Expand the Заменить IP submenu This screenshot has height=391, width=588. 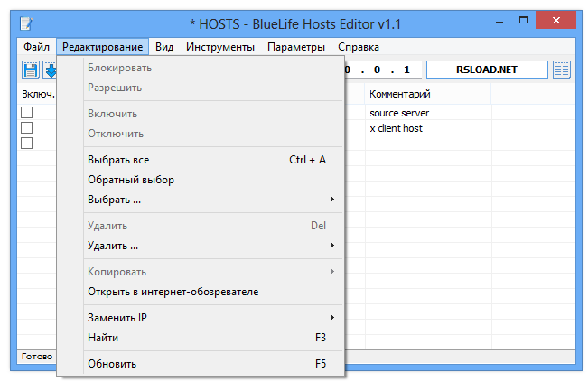(x=213, y=318)
